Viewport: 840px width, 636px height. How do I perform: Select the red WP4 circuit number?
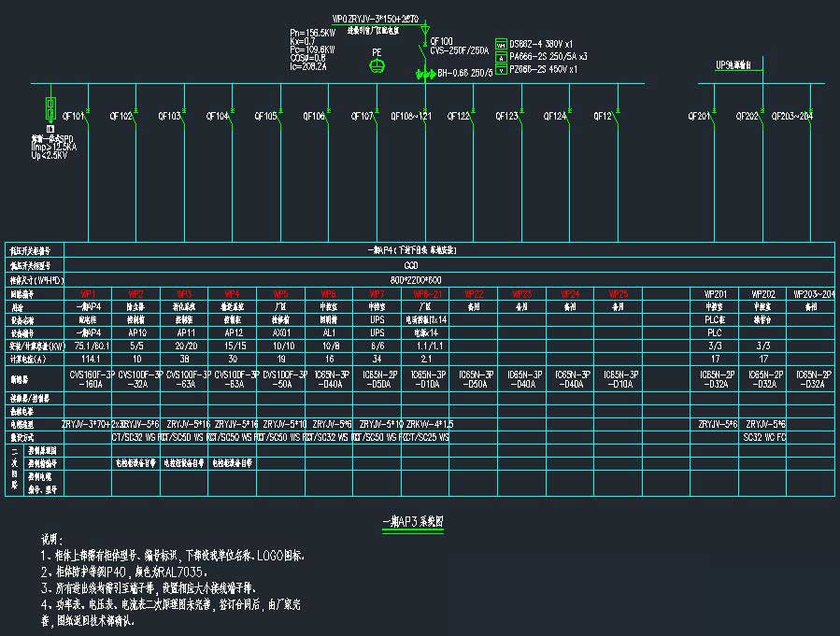point(232,294)
